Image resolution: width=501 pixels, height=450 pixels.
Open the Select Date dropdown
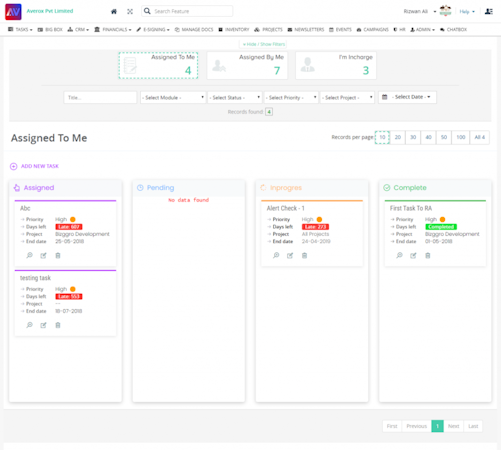tap(407, 97)
